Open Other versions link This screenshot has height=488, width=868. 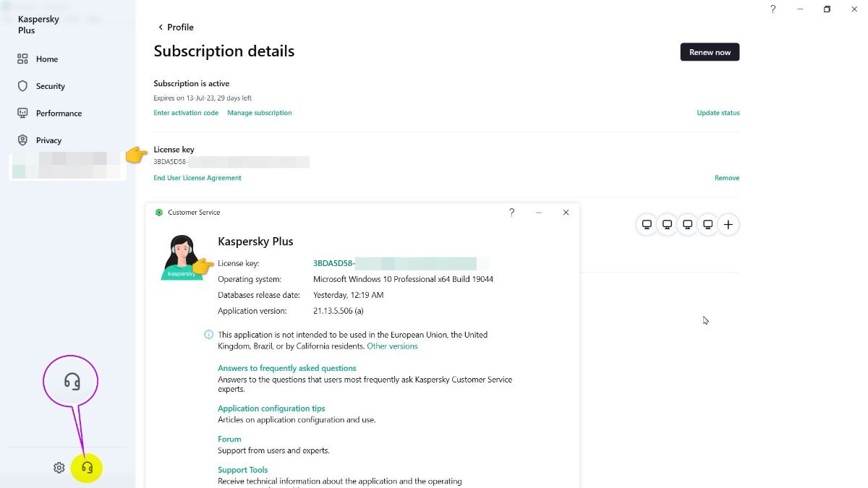pyautogui.click(x=392, y=346)
